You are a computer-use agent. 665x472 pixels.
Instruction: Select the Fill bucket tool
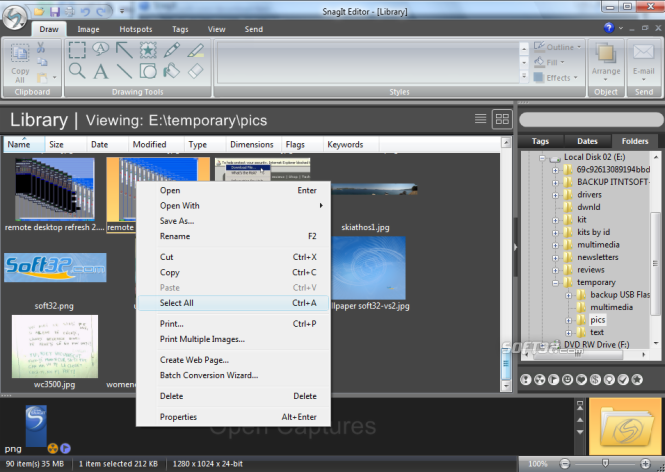172,71
